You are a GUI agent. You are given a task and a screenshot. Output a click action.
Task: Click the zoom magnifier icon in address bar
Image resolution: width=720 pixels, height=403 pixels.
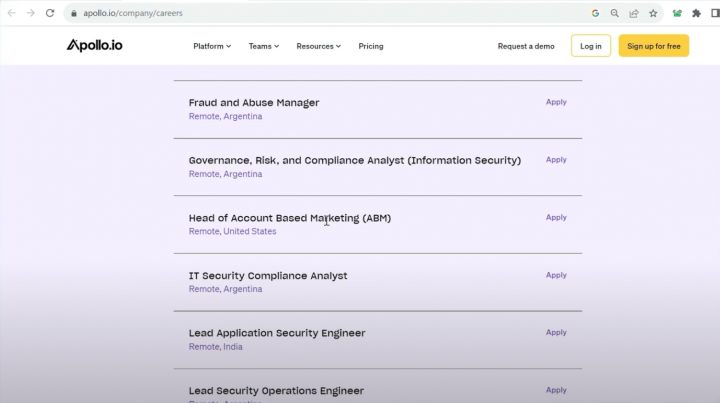click(x=615, y=13)
